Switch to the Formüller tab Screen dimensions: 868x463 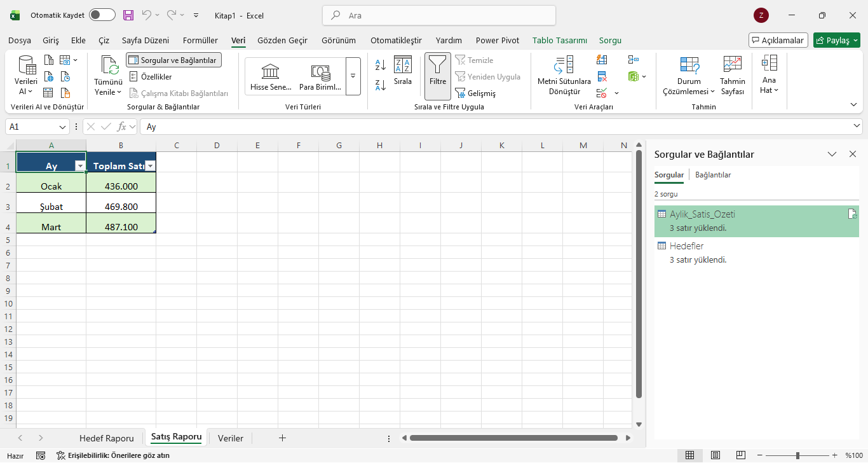click(200, 40)
